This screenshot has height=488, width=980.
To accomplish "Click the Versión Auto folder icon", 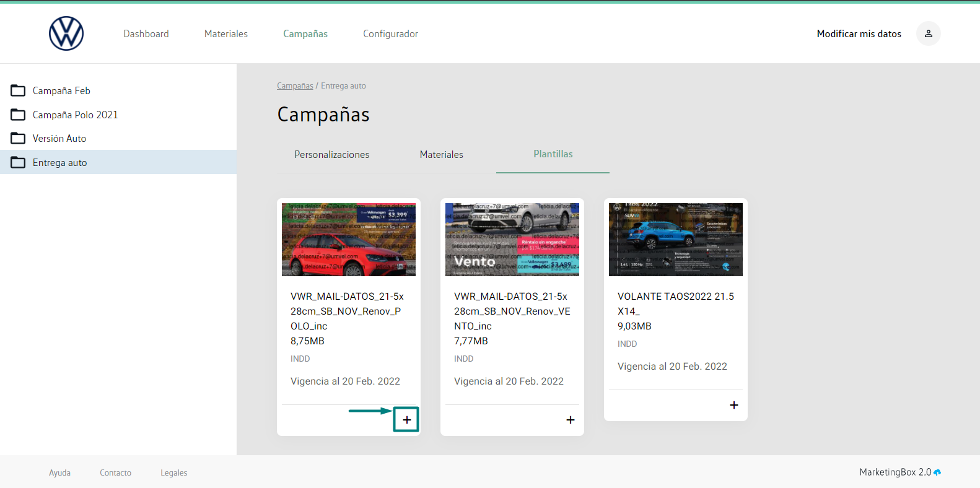I will click(18, 138).
